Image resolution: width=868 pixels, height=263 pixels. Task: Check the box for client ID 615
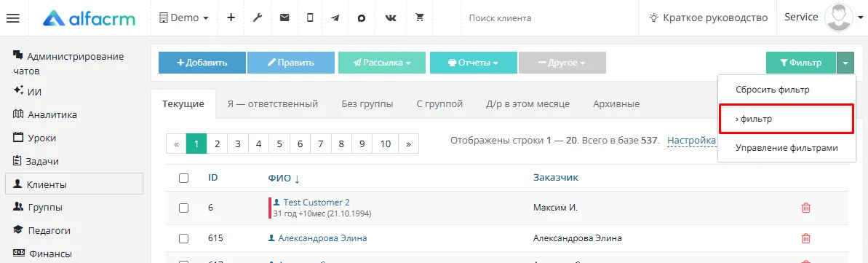pos(184,238)
